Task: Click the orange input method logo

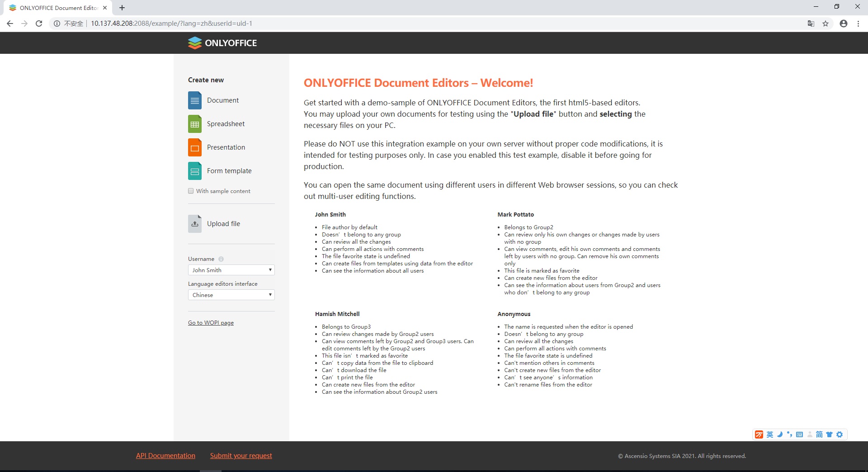Action: click(759, 434)
